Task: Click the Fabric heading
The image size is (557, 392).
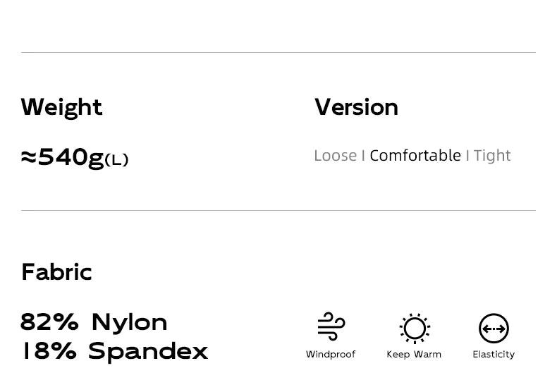Action: [56, 272]
